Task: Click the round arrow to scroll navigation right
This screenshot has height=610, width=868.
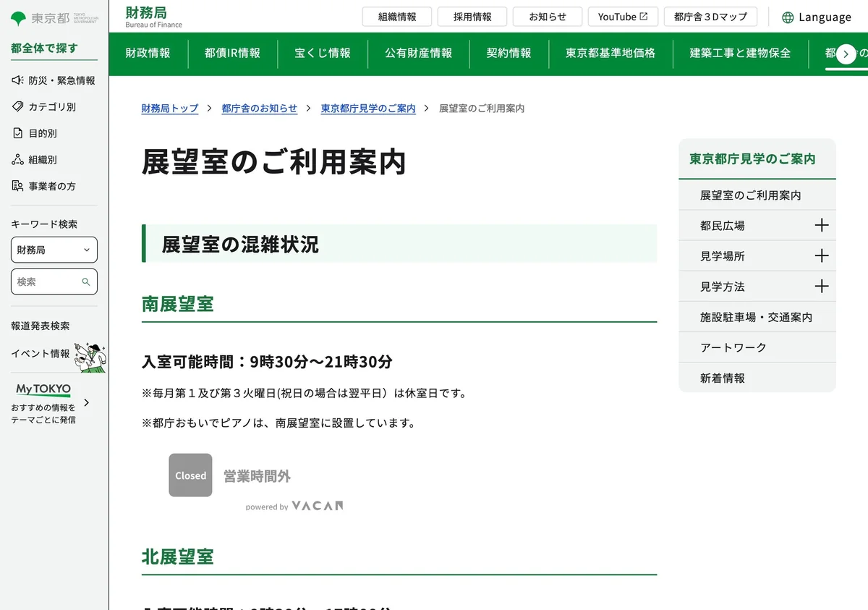Action: pos(846,54)
